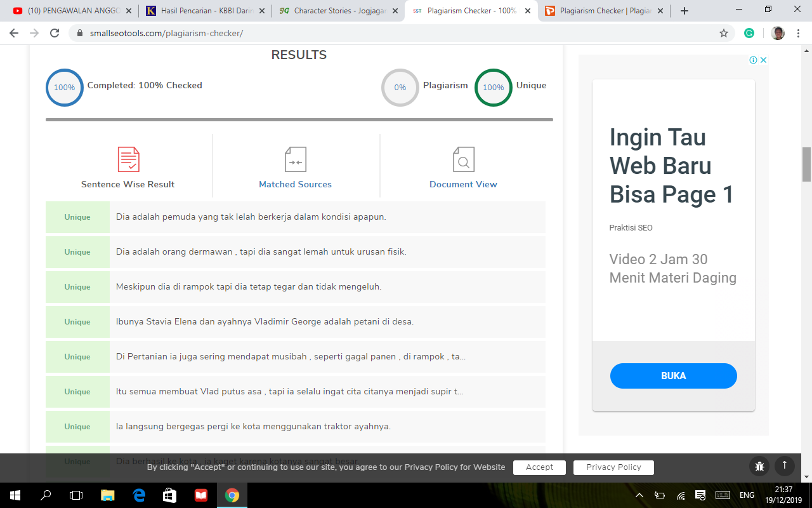812x508 pixels.
Task: Click the scroll-to-top arrow button
Action: pyautogui.click(x=784, y=465)
